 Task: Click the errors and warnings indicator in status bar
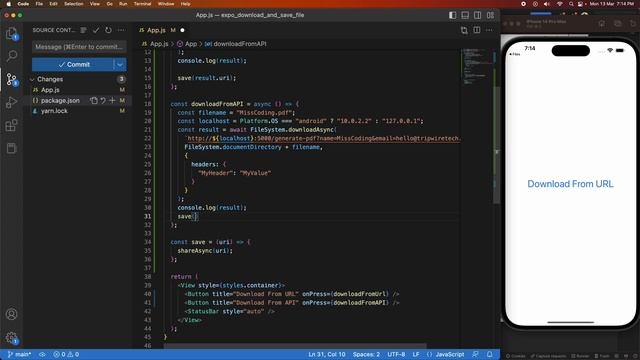tap(66, 354)
